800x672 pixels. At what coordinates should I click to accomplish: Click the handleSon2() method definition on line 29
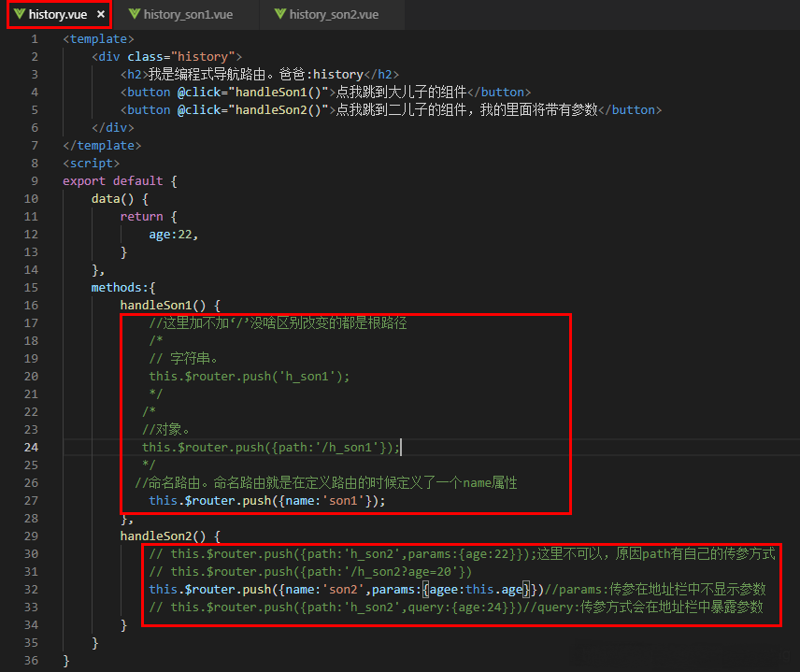pyautogui.click(x=170, y=536)
